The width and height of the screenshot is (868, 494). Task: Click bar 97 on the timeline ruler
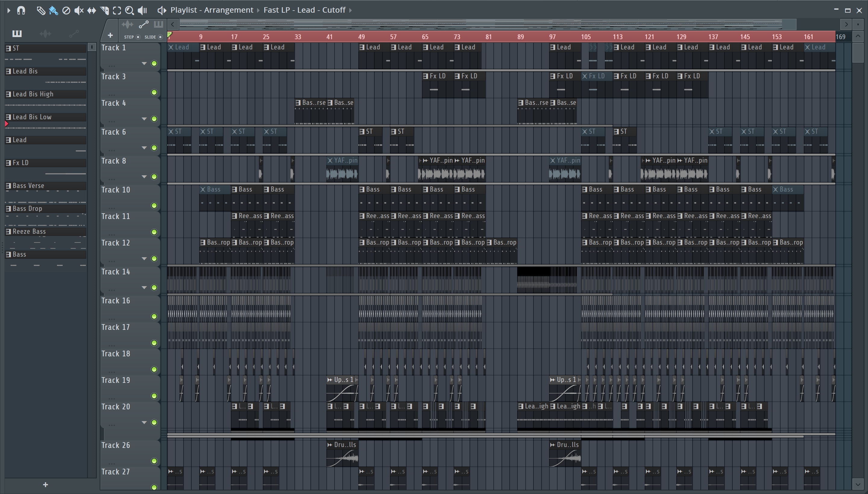[x=553, y=37]
